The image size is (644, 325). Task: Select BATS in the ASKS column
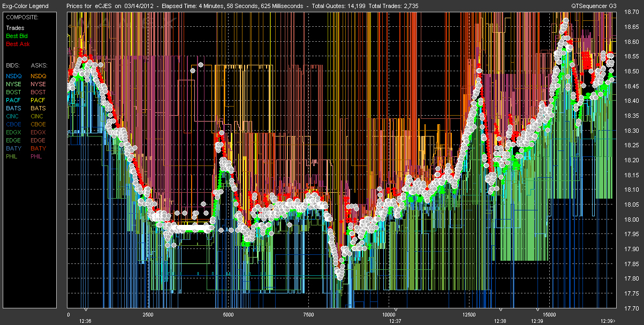(39, 108)
